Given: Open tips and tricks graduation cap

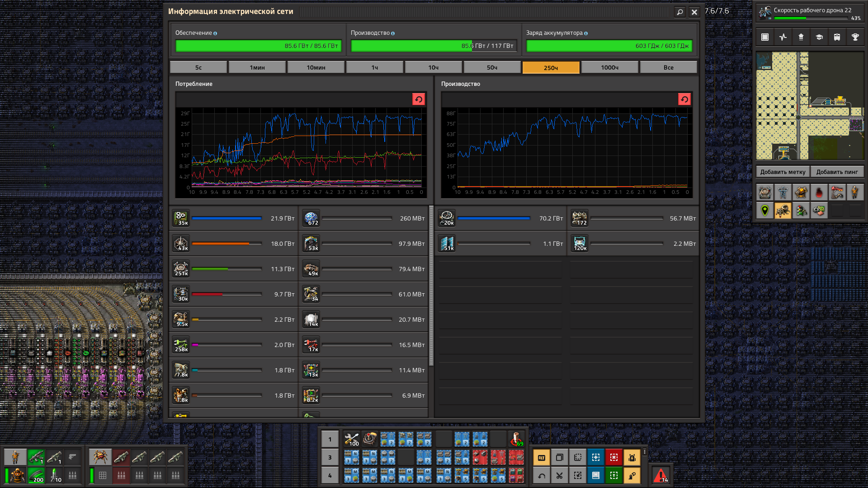Looking at the screenshot, I should pyautogui.click(x=819, y=37).
